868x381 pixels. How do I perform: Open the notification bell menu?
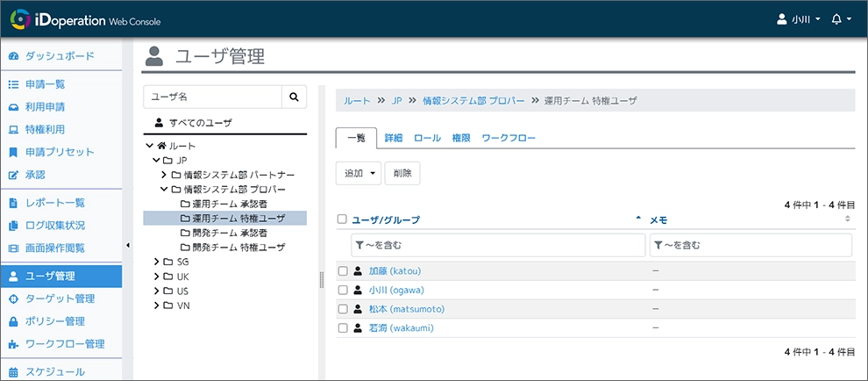click(x=841, y=19)
